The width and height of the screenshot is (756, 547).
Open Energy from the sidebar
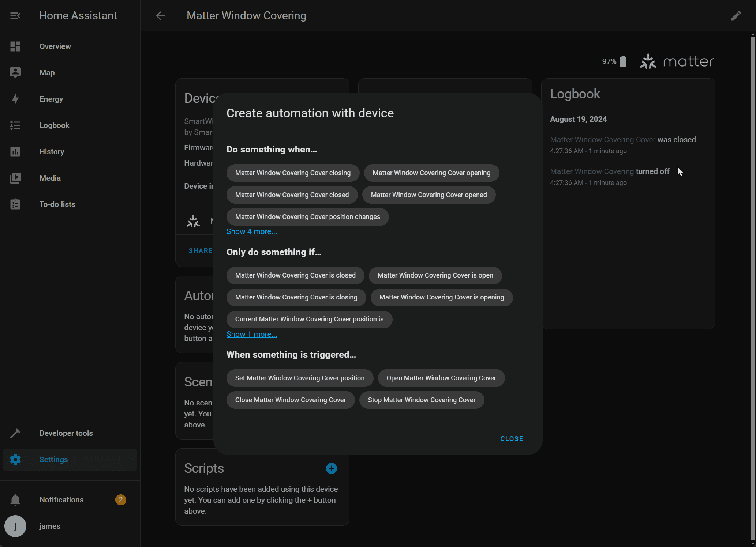click(x=51, y=99)
